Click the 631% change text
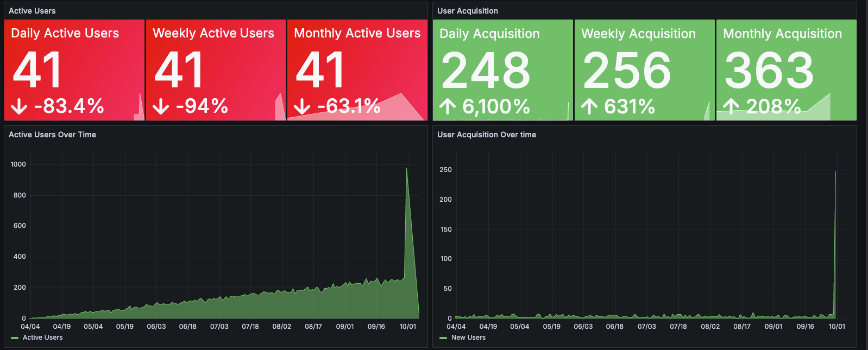This screenshot has width=868, height=350. coord(630,106)
